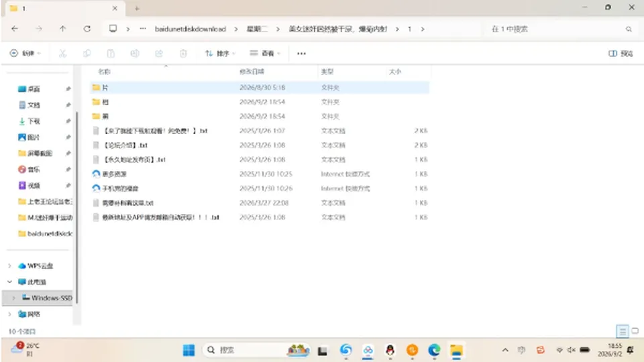Open 音乐 in the sidebar
Image resolution: width=644 pixels, height=362 pixels.
(x=34, y=169)
